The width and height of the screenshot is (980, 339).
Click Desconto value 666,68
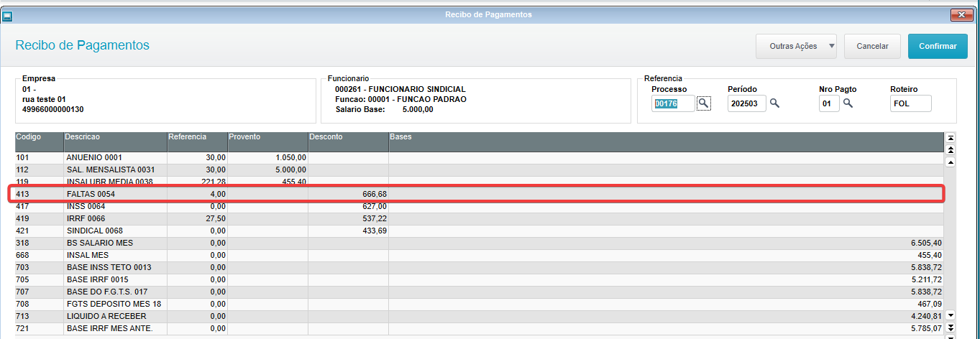(x=373, y=194)
